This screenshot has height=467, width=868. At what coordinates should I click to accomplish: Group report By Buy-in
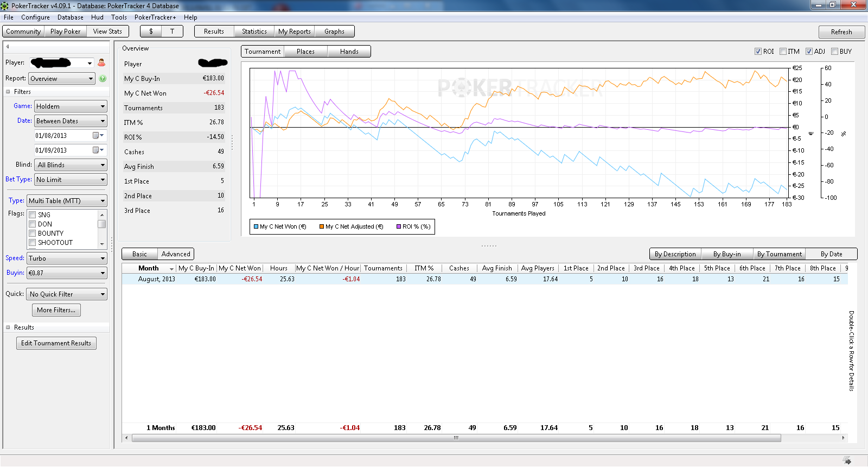click(727, 254)
